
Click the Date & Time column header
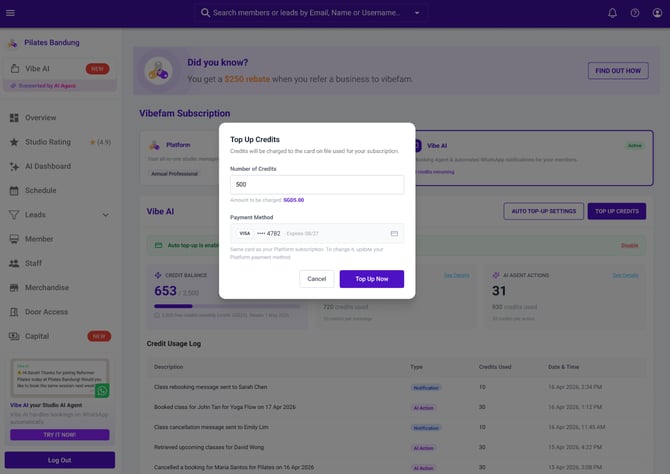(x=563, y=367)
